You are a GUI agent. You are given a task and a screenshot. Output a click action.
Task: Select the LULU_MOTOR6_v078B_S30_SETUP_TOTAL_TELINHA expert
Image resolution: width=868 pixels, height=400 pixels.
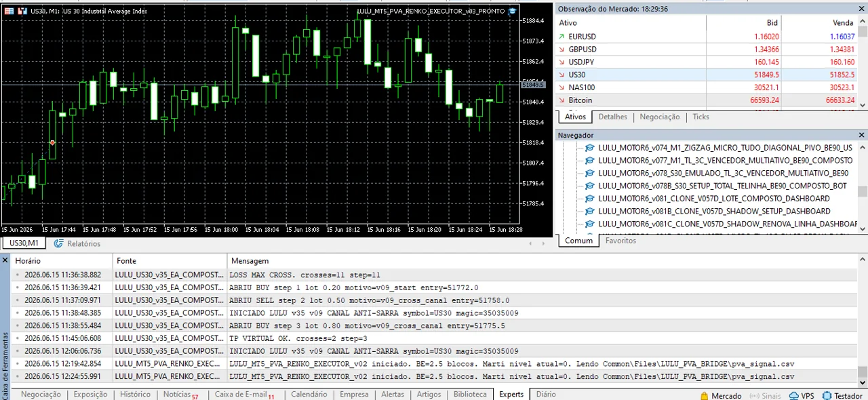click(722, 186)
